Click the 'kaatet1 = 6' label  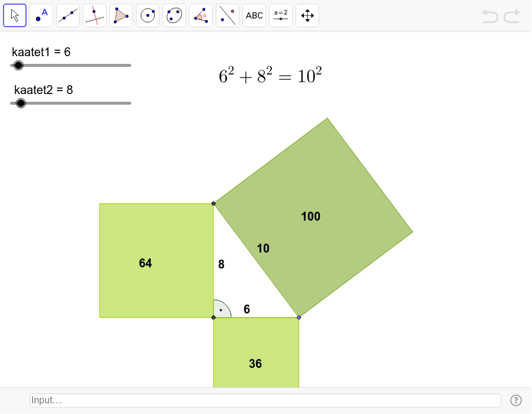click(41, 52)
